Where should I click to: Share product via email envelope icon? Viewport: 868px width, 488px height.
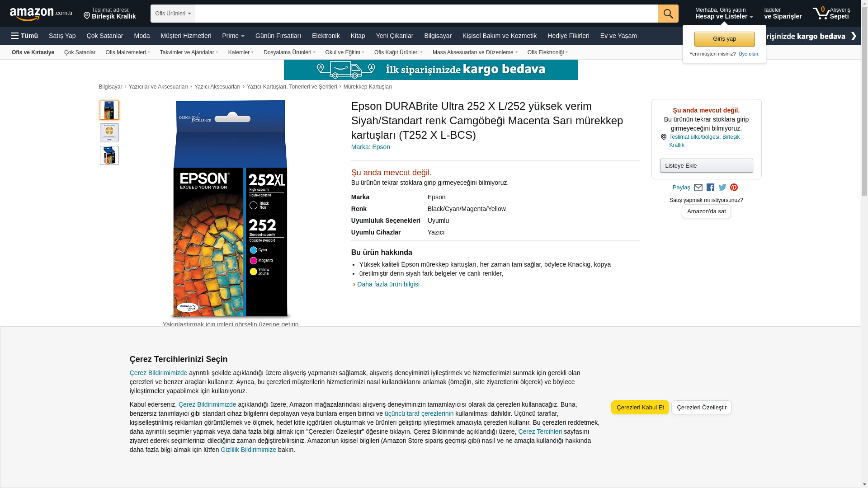click(x=698, y=188)
